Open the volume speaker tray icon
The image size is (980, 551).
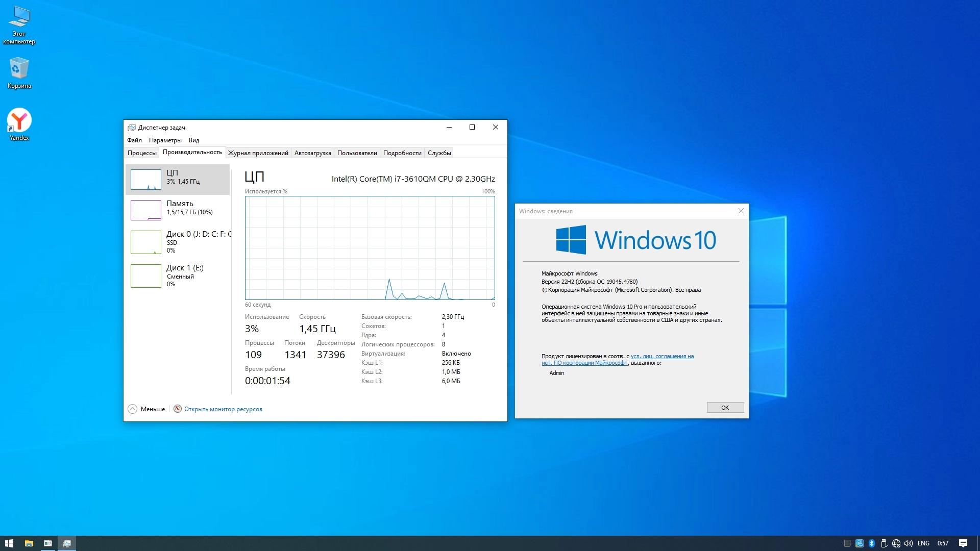[x=909, y=543]
